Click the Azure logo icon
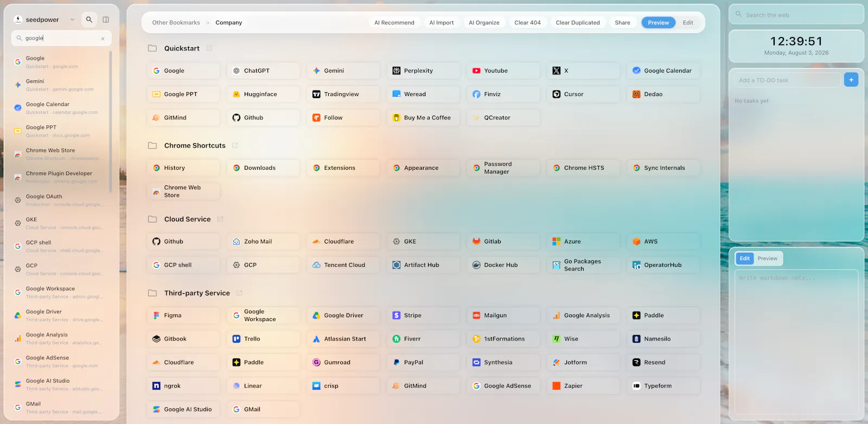The height and width of the screenshot is (424, 868). tap(557, 241)
